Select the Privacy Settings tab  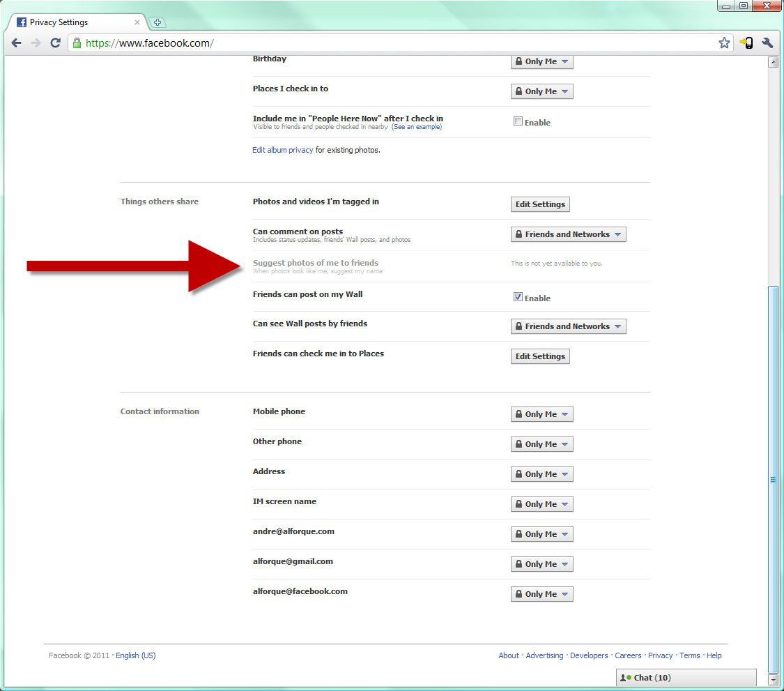click(77, 22)
